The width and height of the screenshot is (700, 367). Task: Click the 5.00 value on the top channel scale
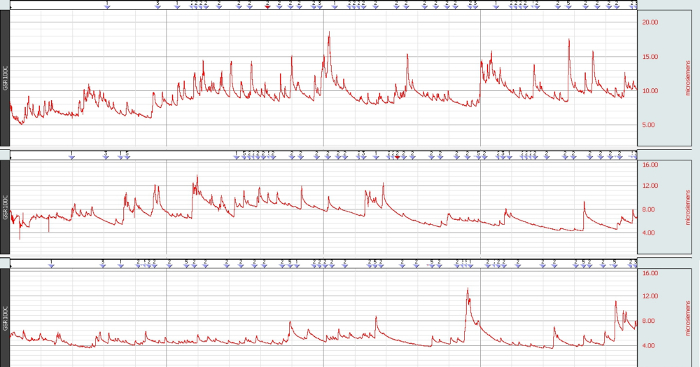[x=649, y=125]
